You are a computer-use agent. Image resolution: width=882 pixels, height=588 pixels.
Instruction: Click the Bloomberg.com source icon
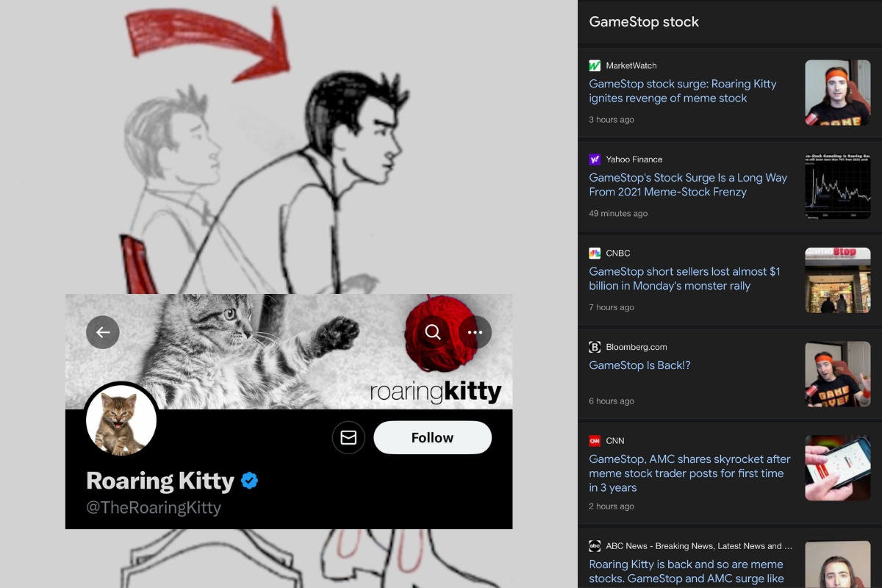[x=594, y=347]
